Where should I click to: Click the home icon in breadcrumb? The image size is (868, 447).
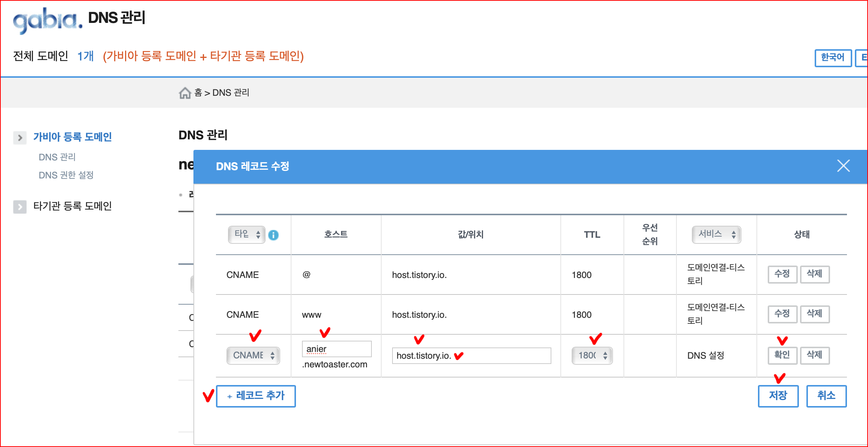coord(185,93)
